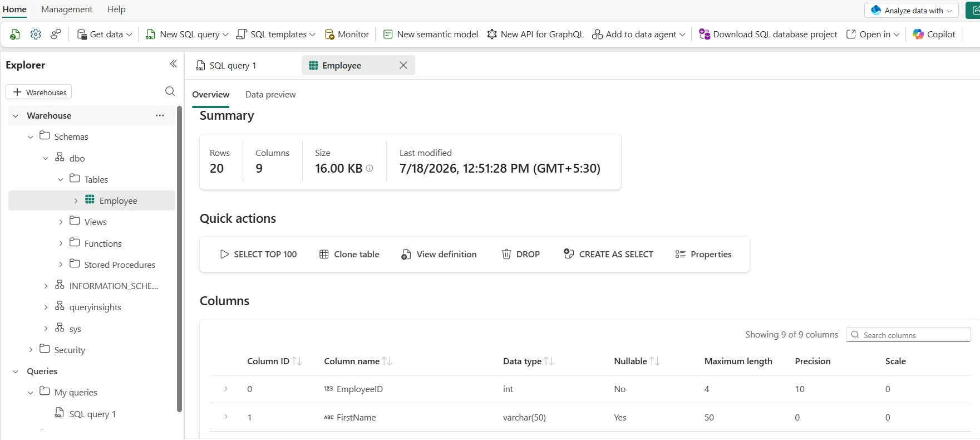980x440 pixels.
Task: Collapse the Schemas folder chevron
Action: [31, 137]
